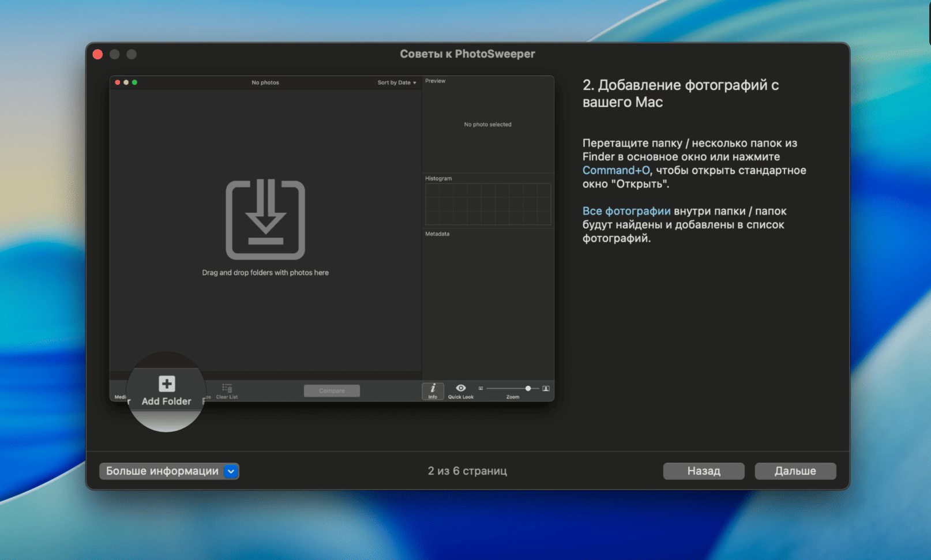Go to next tip with "Дальше"
The width and height of the screenshot is (931, 560).
click(795, 471)
